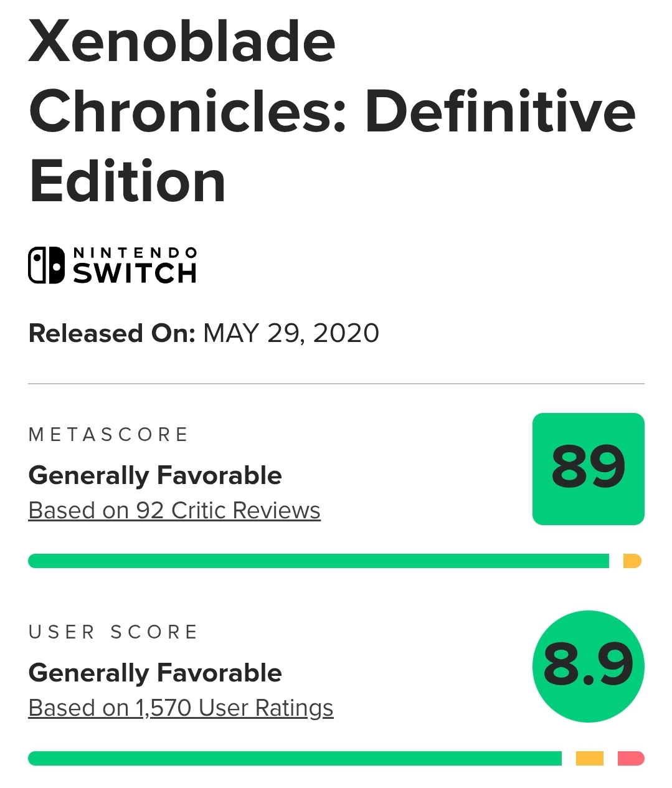This screenshot has width=672, height=788.
Task: Click the bold "SWITCH" word in the platform logo
Action: [x=135, y=273]
